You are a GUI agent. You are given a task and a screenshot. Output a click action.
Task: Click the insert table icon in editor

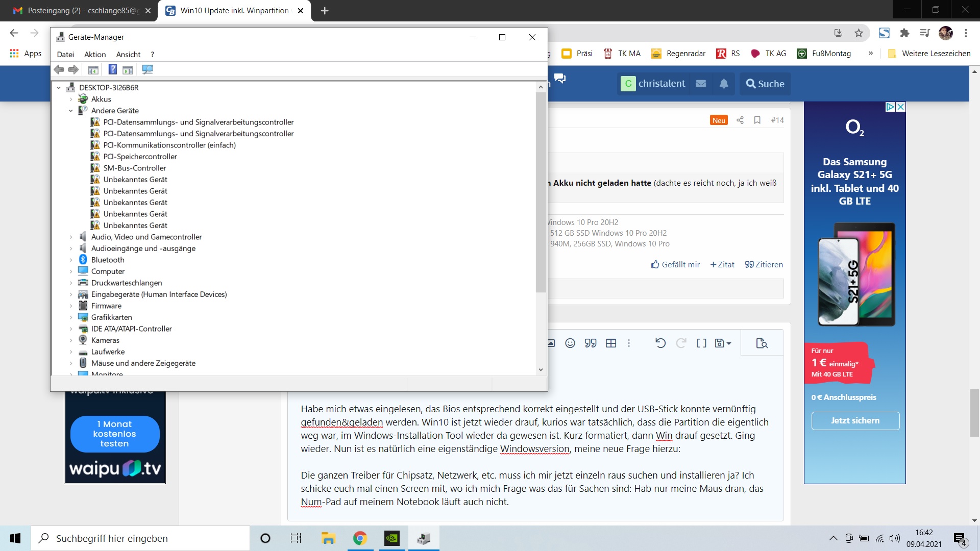click(x=611, y=343)
